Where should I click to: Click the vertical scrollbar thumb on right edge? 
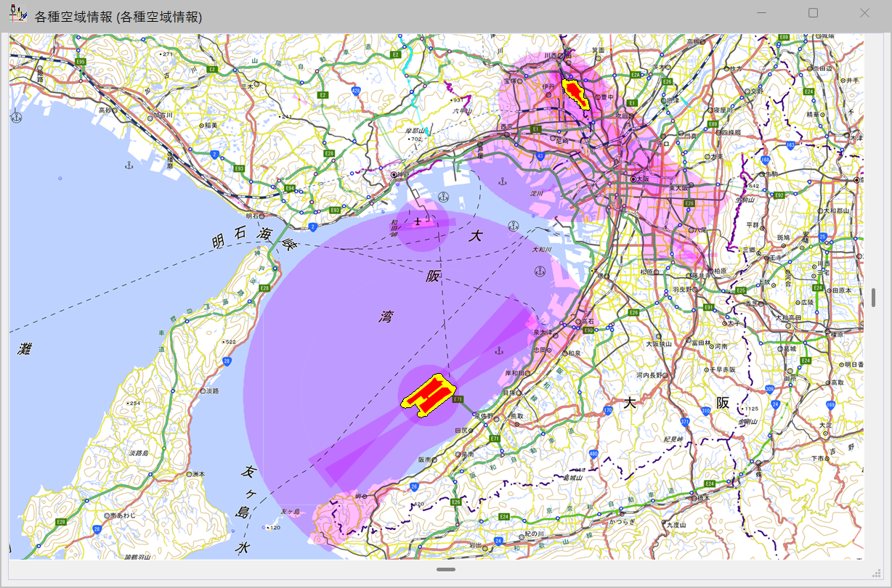point(873,298)
